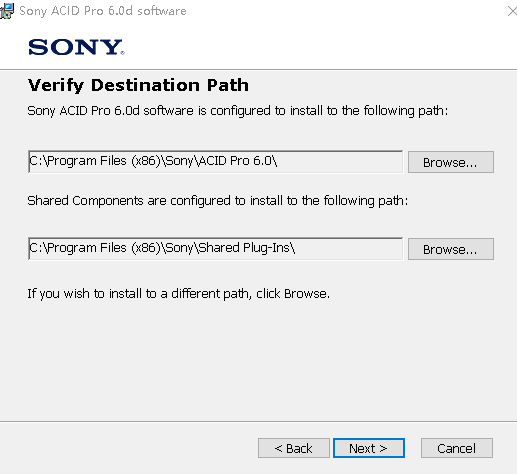
Task: Browse for the ACID Pro 6.0 install folder
Action: coord(450,162)
